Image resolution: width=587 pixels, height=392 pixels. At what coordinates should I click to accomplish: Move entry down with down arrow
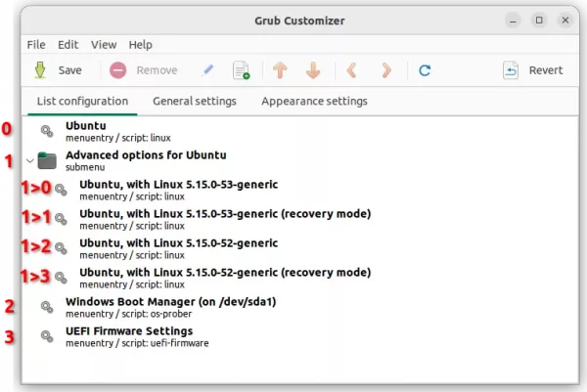click(x=313, y=70)
